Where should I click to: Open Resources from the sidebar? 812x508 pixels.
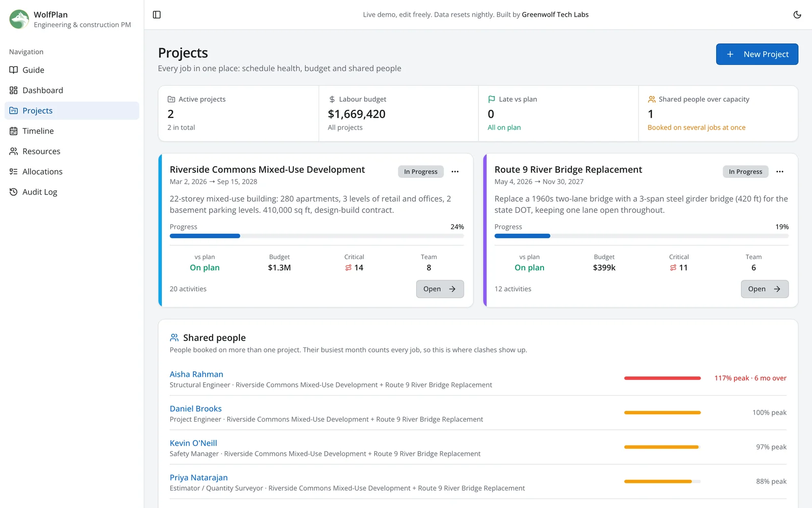coord(72,151)
